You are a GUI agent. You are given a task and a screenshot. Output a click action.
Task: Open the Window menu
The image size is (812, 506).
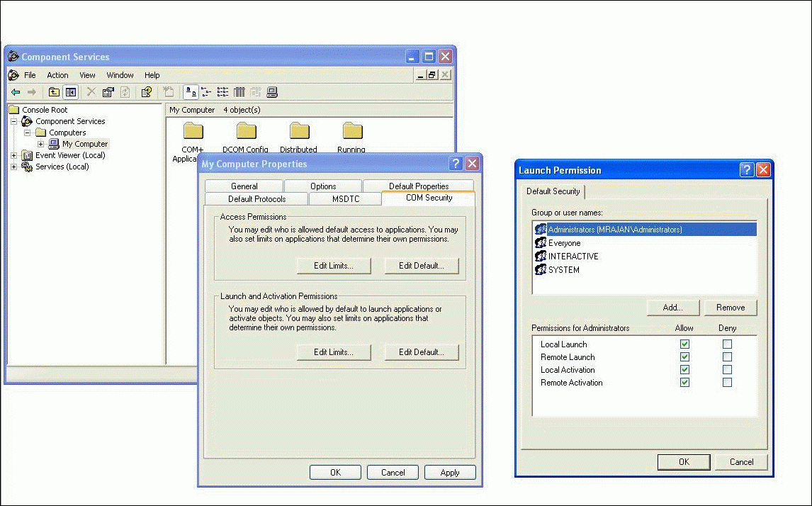[120, 75]
